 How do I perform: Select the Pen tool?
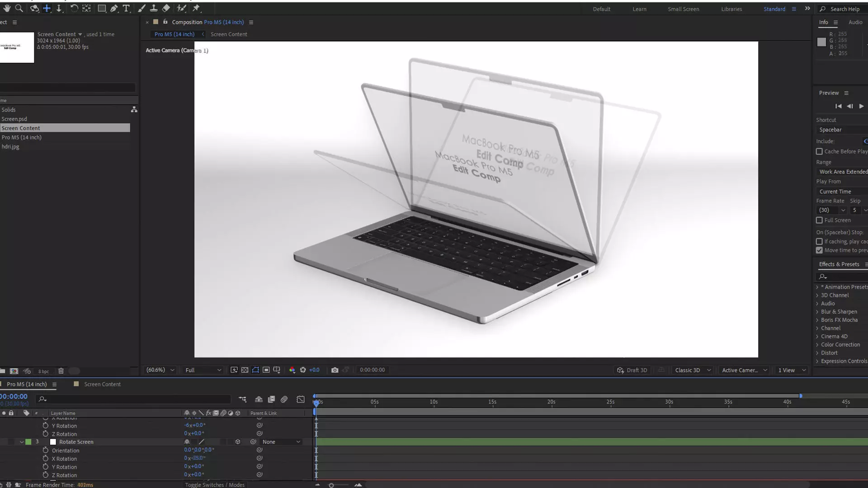[x=114, y=8]
